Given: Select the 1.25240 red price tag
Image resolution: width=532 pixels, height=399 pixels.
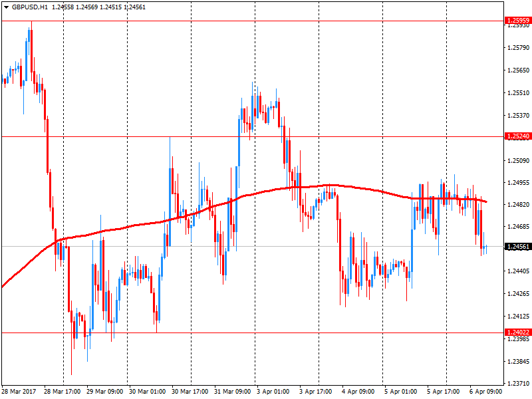Looking at the screenshot, I should [518, 136].
